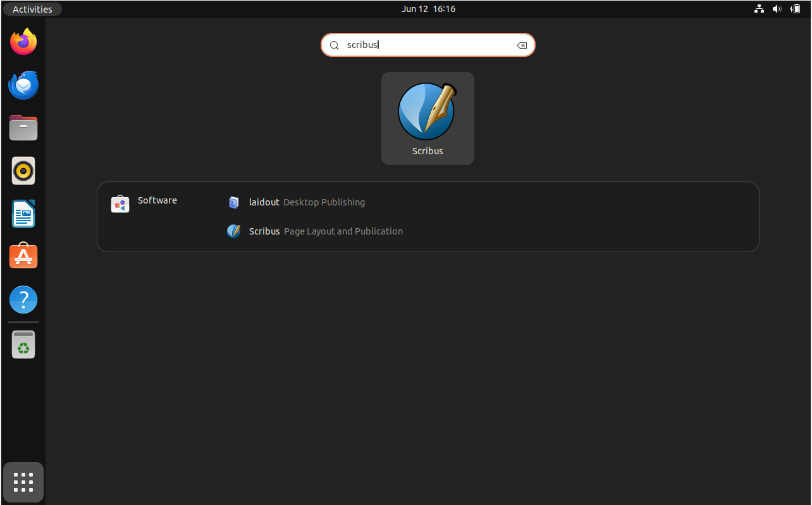The width and height of the screenshot is (812, 505).
Task: Launch the Scribus app from search results
Action: [x=428, y=118]
